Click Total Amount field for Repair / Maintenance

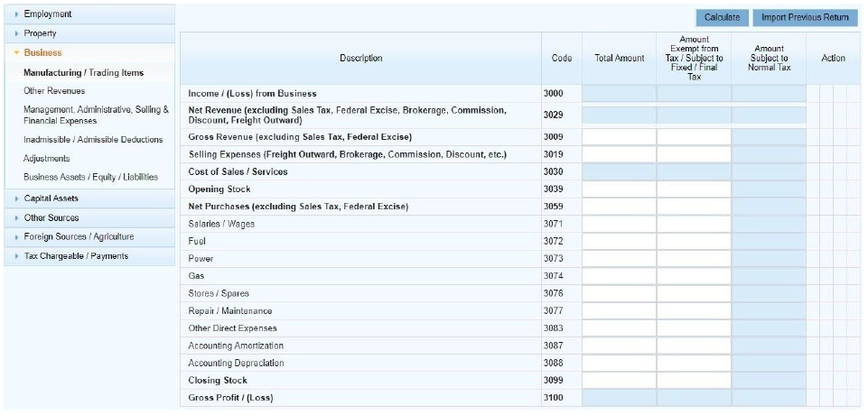point(619,311)
